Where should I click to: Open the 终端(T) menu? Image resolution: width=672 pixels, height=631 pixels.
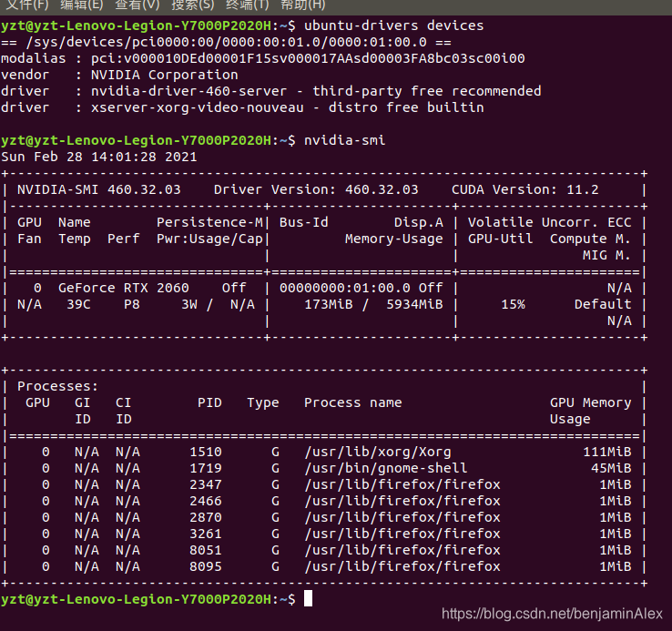[248, 5]
